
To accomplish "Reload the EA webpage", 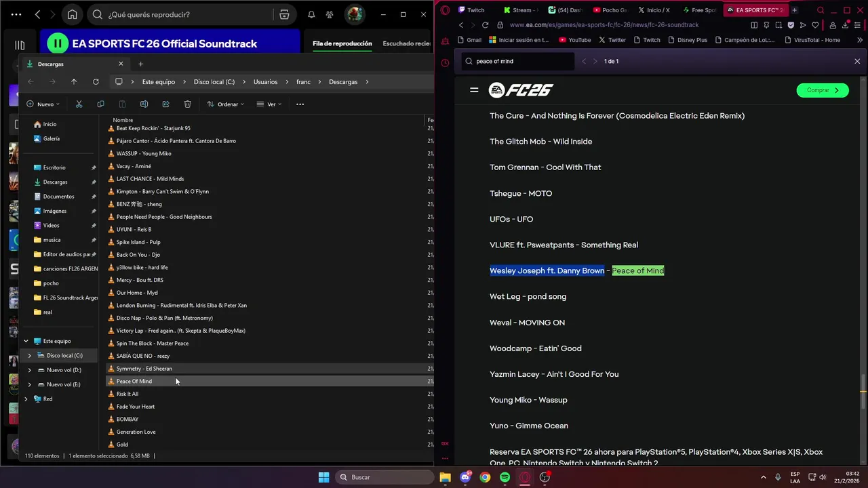I will (485, 25).
